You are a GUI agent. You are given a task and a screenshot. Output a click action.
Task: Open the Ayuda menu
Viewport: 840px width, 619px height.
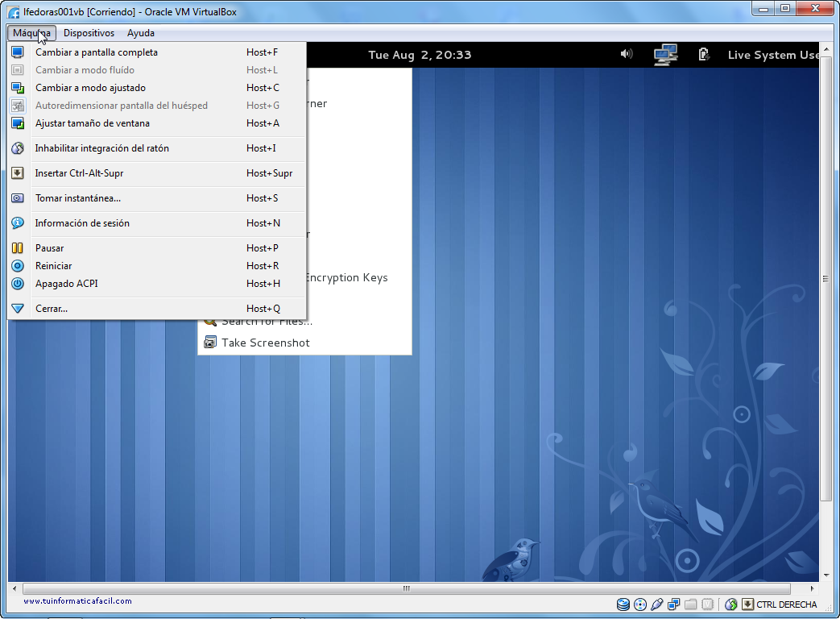141,33
